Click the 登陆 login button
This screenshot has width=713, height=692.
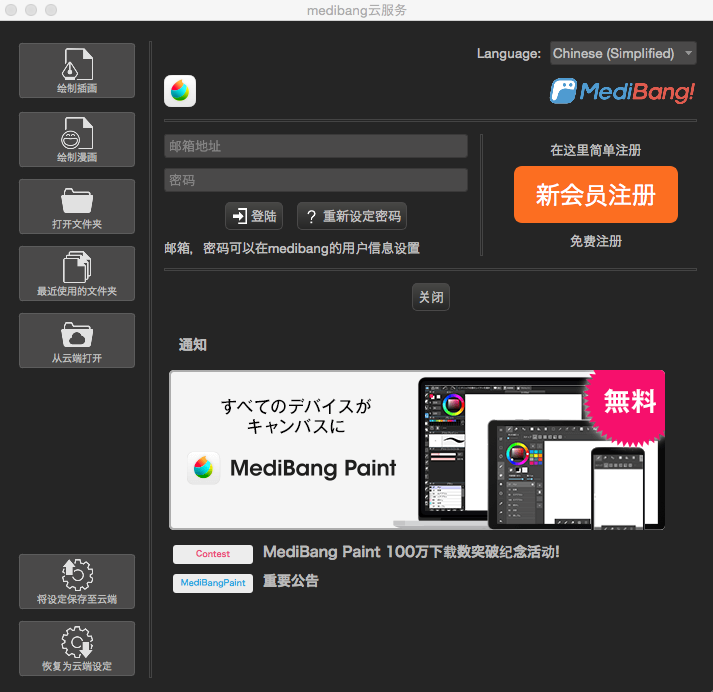(254, 216)
